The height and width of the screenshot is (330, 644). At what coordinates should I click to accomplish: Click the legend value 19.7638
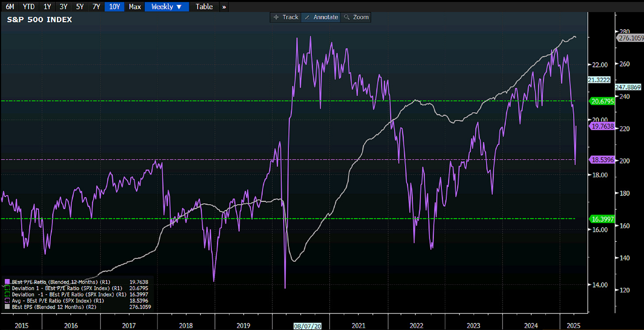point(138,282)
